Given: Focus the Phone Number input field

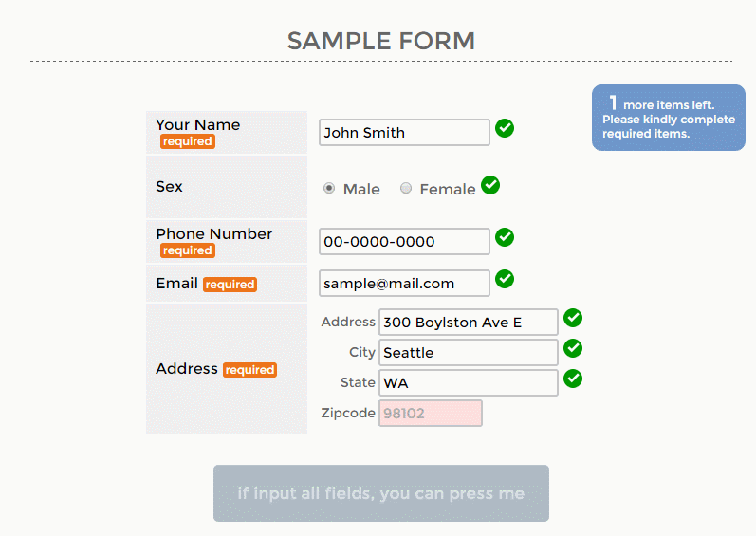Looking at the screenshot, I should click(404, 242).
